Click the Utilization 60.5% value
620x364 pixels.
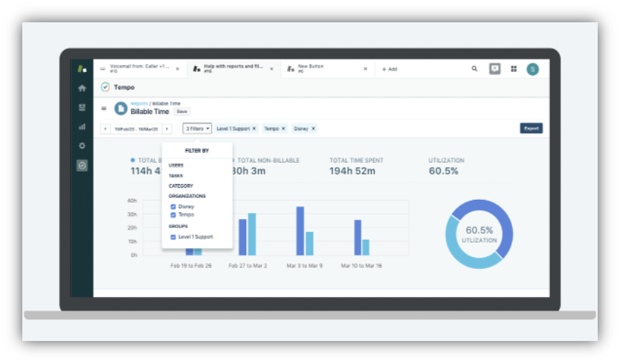pyautogui.click(x=444, y=171)
